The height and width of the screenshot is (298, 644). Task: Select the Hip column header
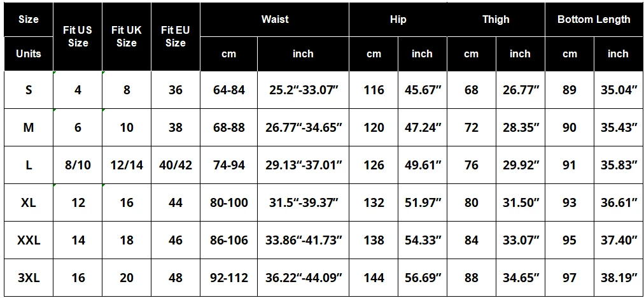[x=398, y=19]
